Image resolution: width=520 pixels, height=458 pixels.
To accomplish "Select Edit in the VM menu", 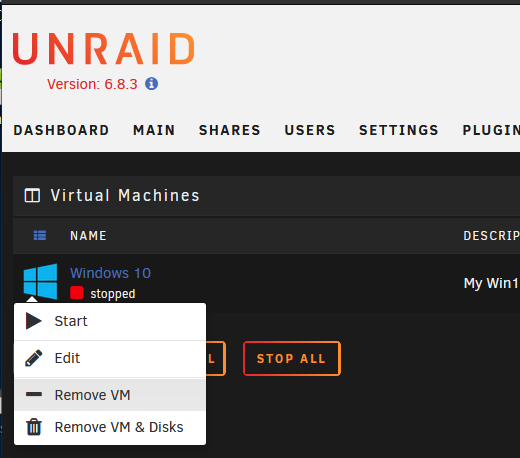I will point(110,359).
